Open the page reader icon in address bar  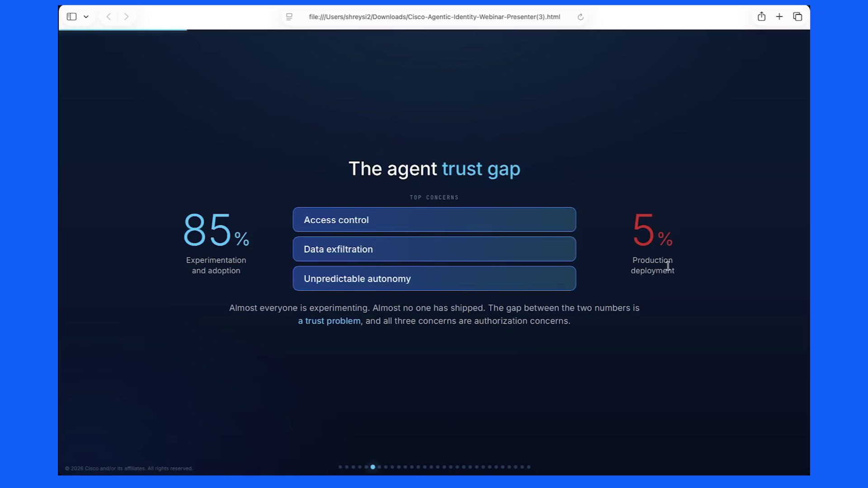click(289, 17)
